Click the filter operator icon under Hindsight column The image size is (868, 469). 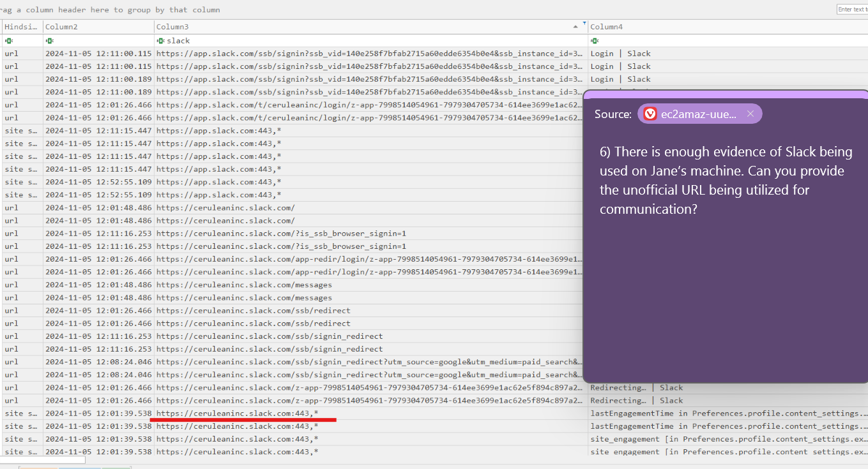pyautogui.click(x=8, y=41)
